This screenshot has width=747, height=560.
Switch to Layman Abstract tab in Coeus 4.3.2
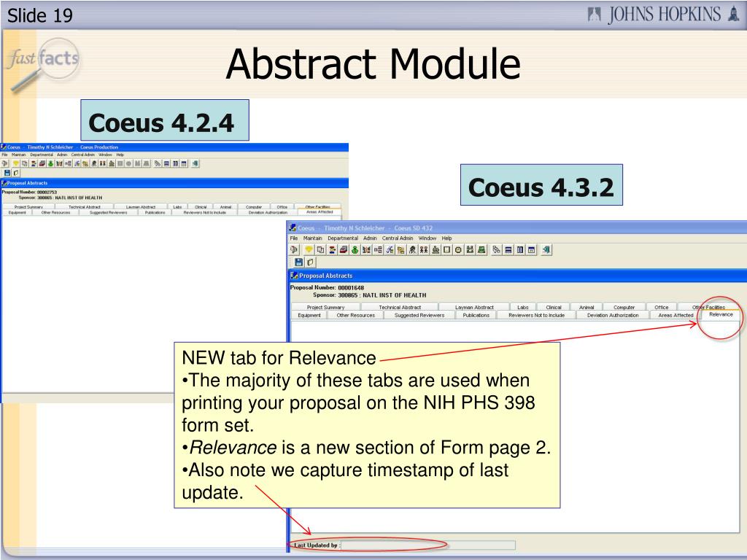click(x=474, y=307)
